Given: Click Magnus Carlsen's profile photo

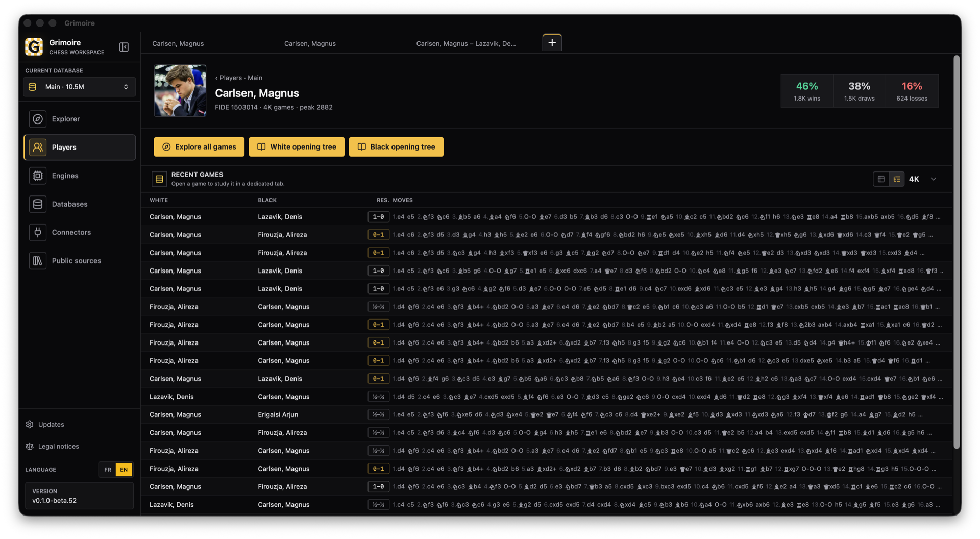Looking at the screenshot, I should point(180,90).
